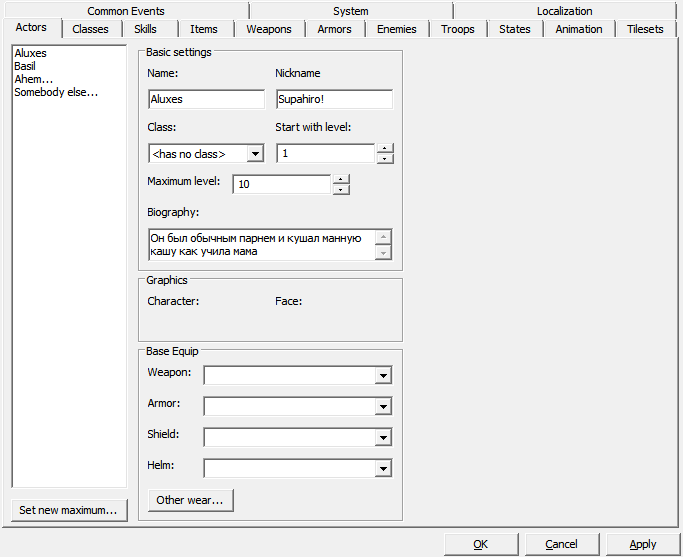Select Basil in the actor list
The width and height of the screenshot is (683, 557).
25,66
